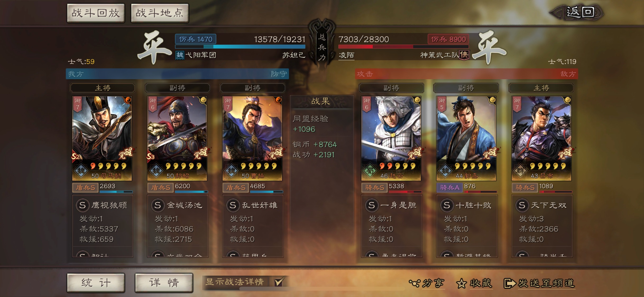Open 战斗地点 battle location
This screenshot has width=644, height=297.
160,13
